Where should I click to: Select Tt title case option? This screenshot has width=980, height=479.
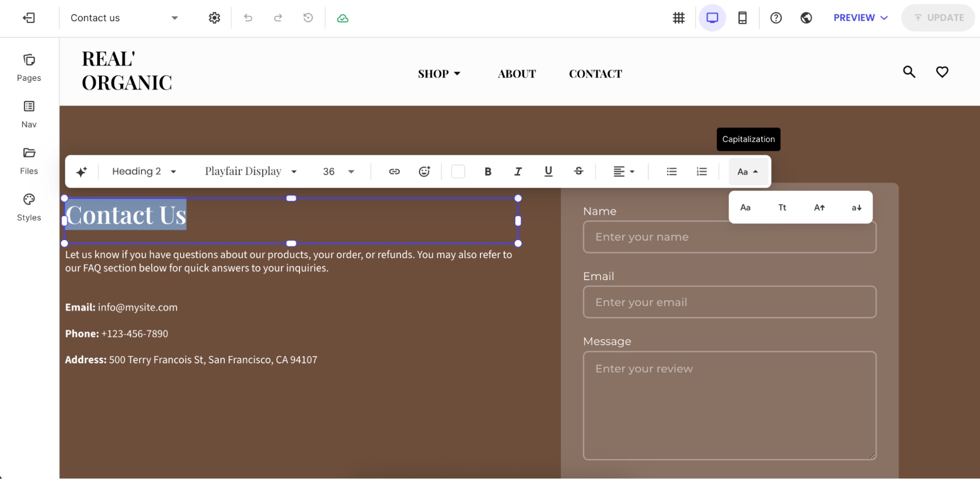coord(782,208)
